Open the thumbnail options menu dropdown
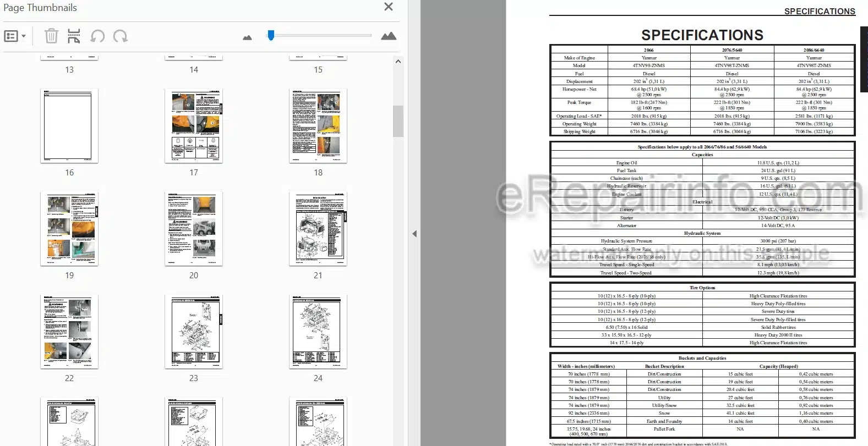 (15, 36)
